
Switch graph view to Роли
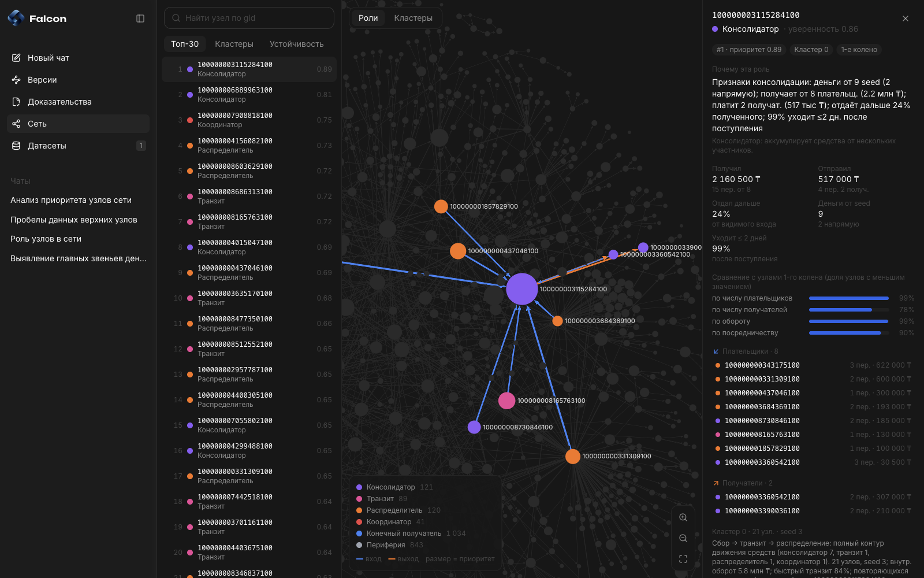[x=368, y=18]
